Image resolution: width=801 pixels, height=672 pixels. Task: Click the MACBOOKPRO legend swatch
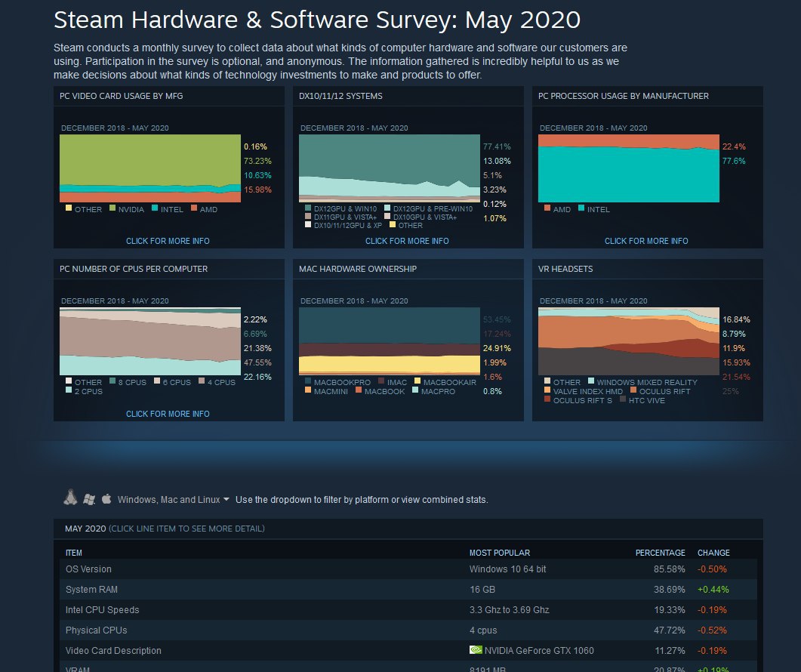coord(308,381)
